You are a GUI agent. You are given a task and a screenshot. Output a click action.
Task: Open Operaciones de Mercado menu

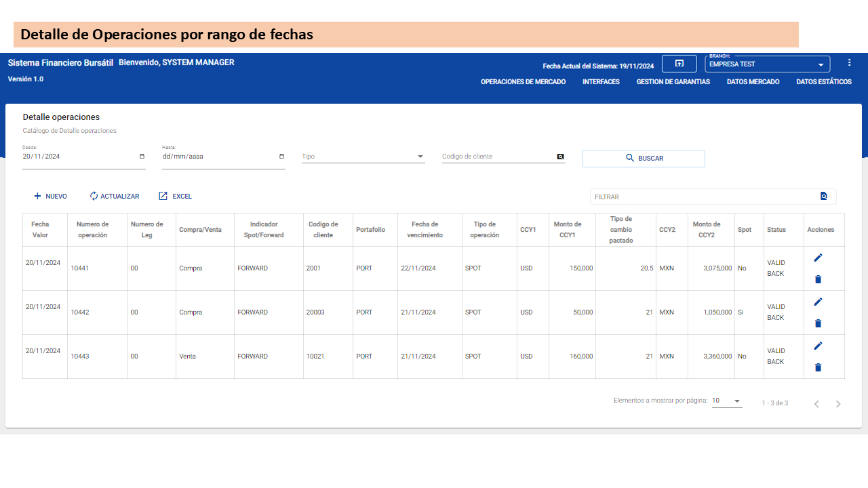(523, 82)
